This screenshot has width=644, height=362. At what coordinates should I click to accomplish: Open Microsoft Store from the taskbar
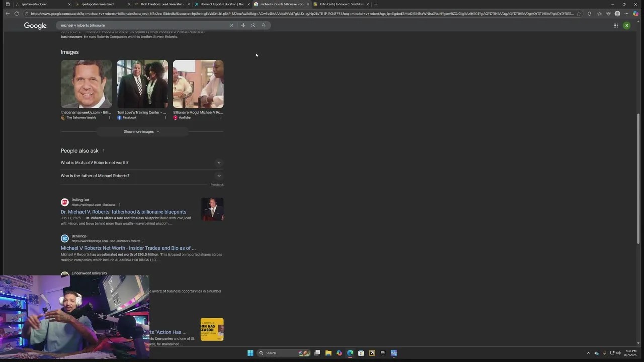click(x=361, y=353)
